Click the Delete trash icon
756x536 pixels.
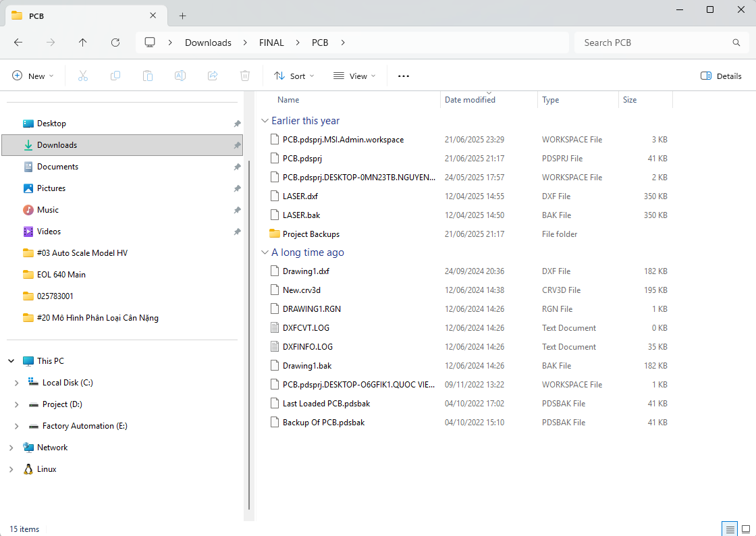click(245, 76)
